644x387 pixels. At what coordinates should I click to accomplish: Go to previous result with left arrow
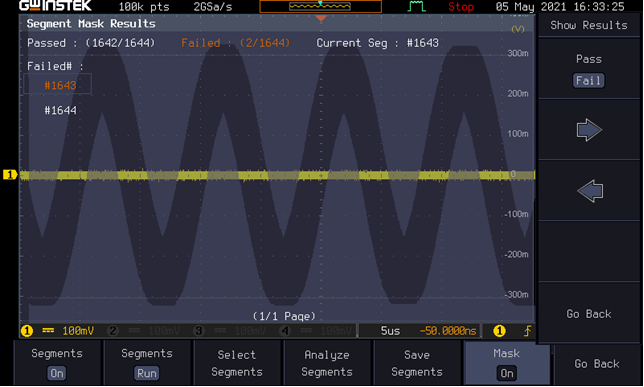tap(590, 191)
